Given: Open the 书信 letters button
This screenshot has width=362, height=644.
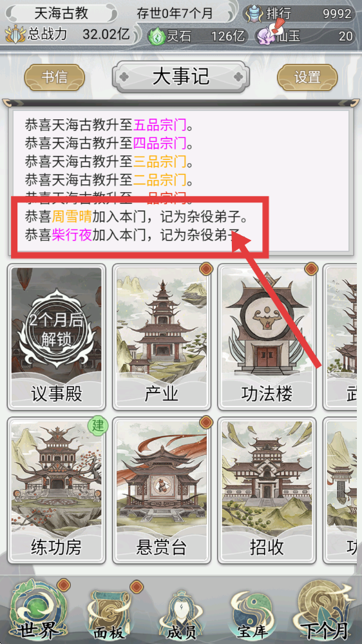Looking at the screenshot, I should [x=55, y=77].
